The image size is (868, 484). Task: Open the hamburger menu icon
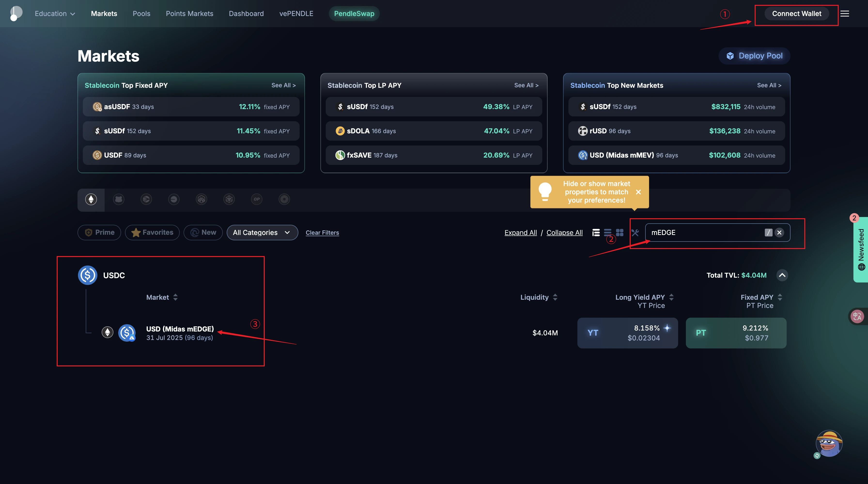tap(845, 14)
